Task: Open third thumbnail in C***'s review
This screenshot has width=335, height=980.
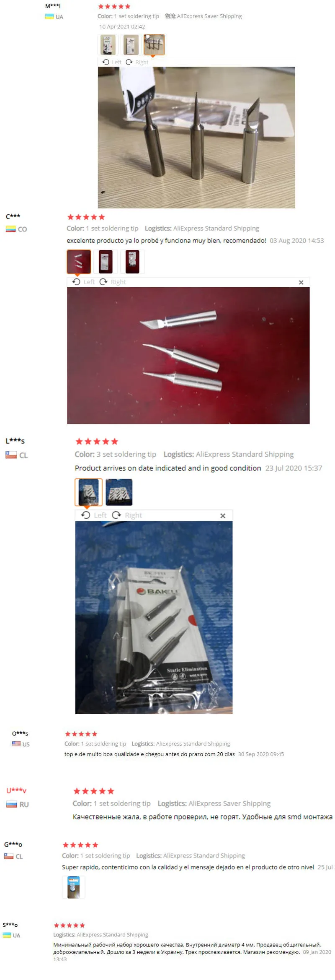Action: [132, 262]
